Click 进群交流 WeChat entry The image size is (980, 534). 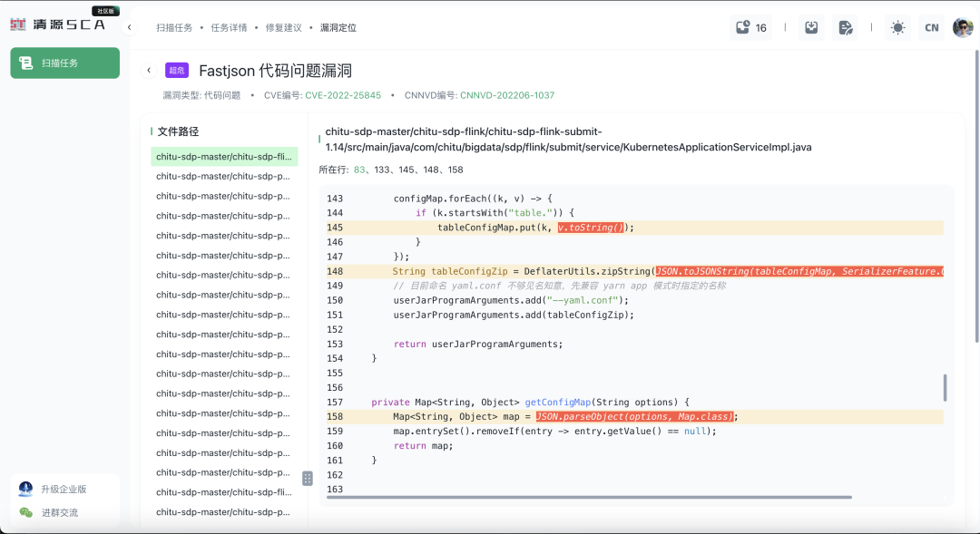60,513
